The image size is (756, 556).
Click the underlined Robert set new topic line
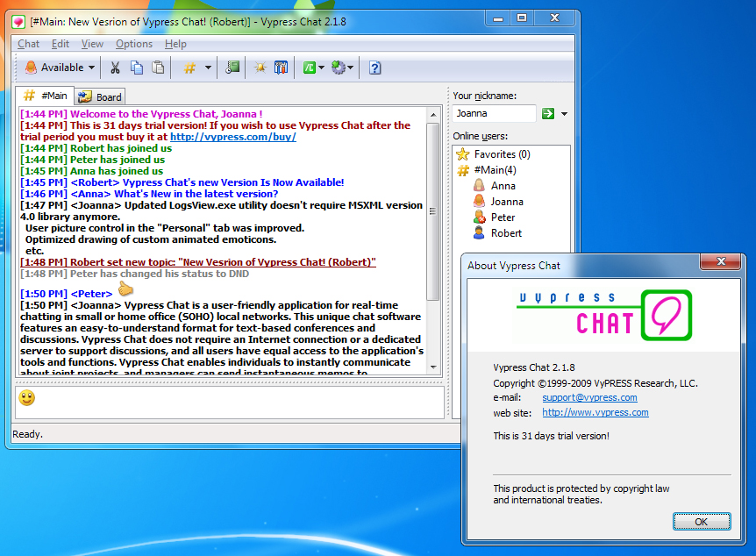[198, 262]
